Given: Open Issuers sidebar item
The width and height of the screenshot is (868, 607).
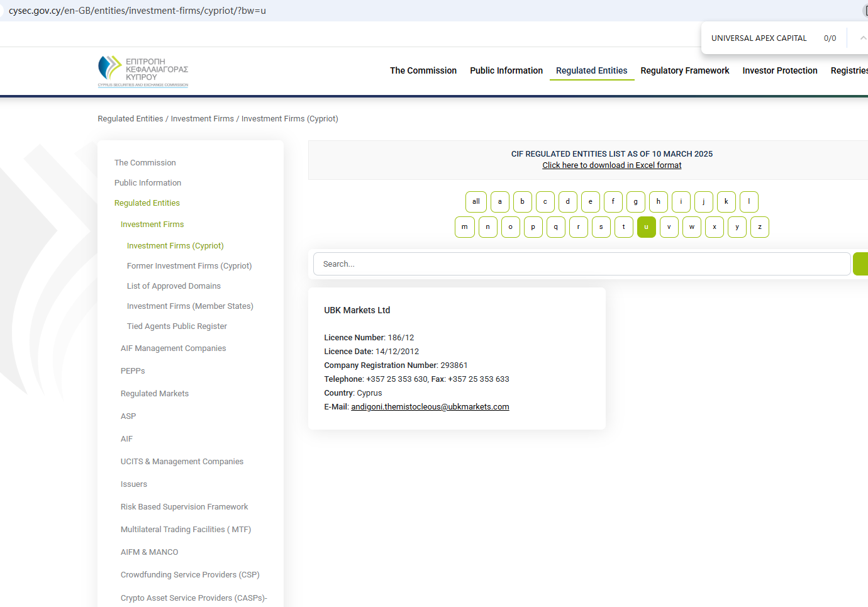Looking at the screenshot, I should click(x=134, y=484).
